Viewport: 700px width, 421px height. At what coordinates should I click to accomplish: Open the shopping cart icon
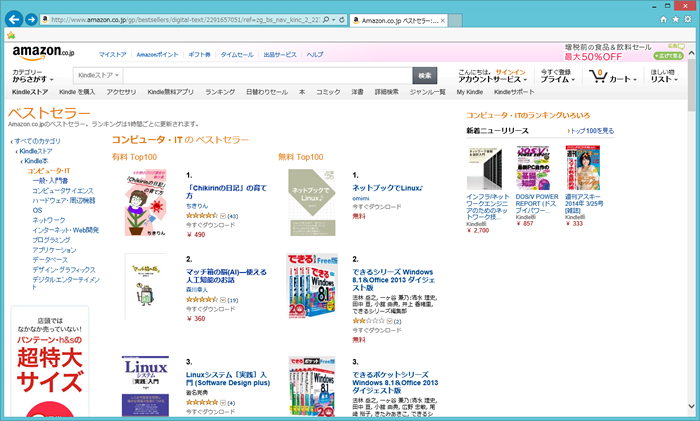coord(598,76)
